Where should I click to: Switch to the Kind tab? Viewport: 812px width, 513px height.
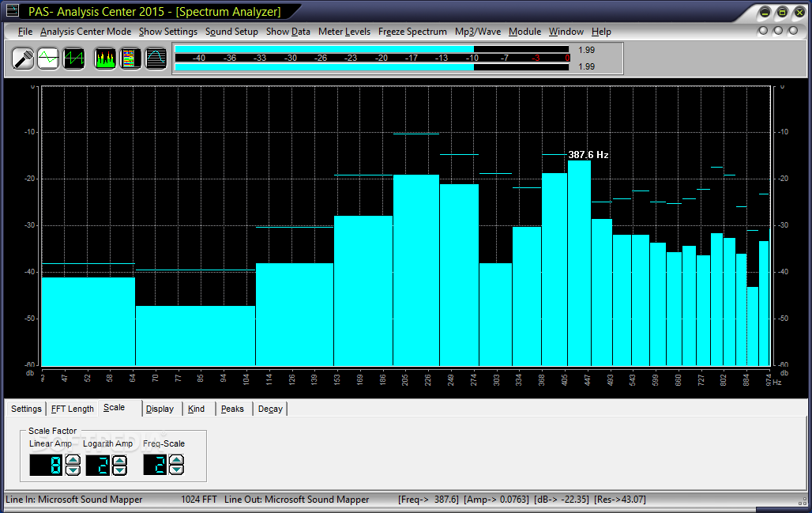(x=196, y=409)
